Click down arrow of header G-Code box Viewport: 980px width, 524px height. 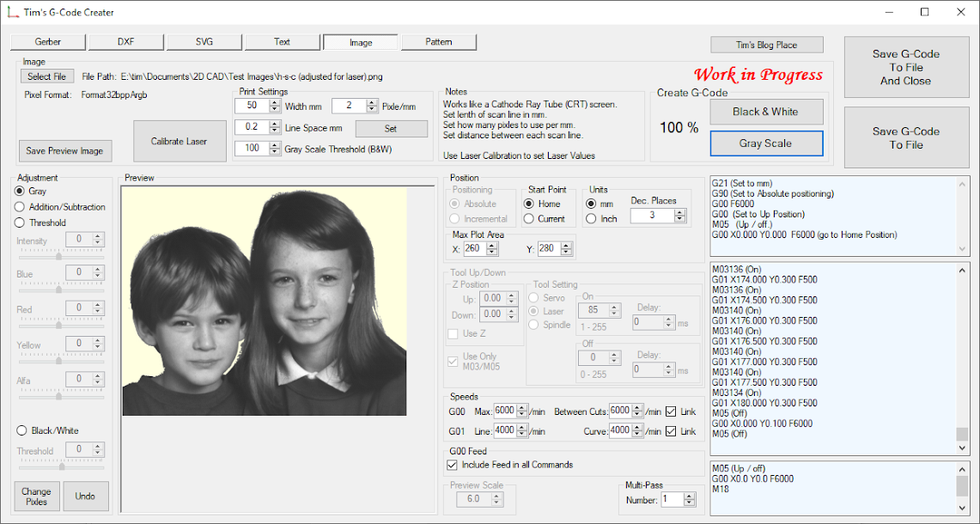pyautogui.click(x=963, y=249)
